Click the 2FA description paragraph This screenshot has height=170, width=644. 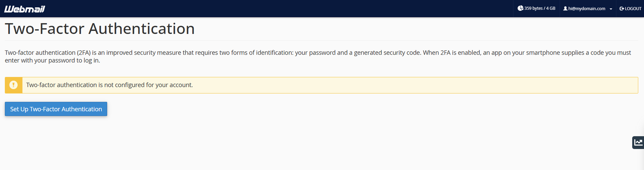coord(318,56)
